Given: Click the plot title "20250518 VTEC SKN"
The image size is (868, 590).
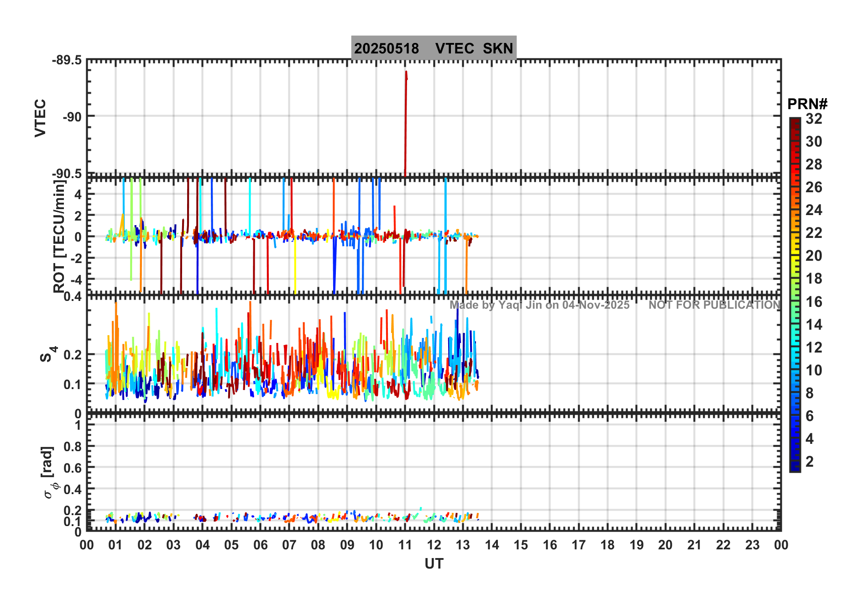Looking at the screenshot, I should (434, 48).
